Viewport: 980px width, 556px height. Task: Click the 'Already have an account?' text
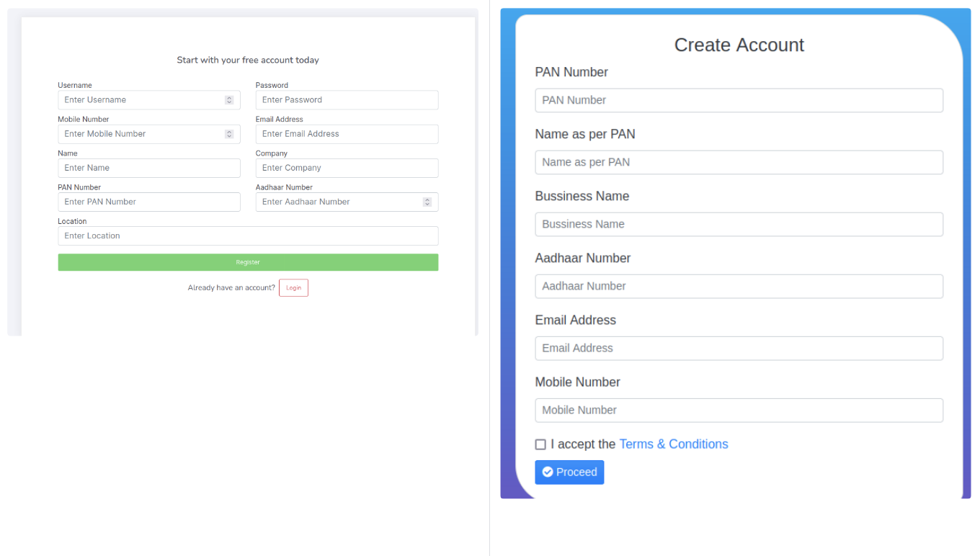pos(231,288)
